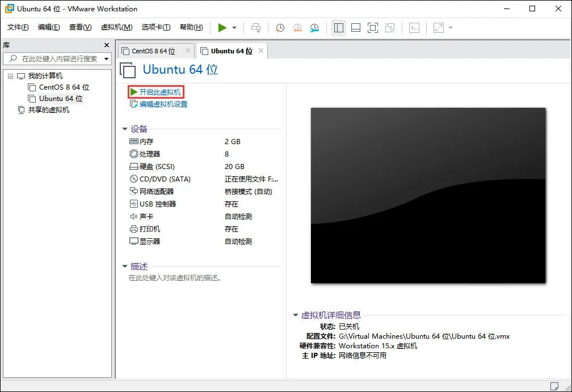Maximize the VMware Workstation window
Viewport: 572px width, 392px height.
tap(532, 9)
